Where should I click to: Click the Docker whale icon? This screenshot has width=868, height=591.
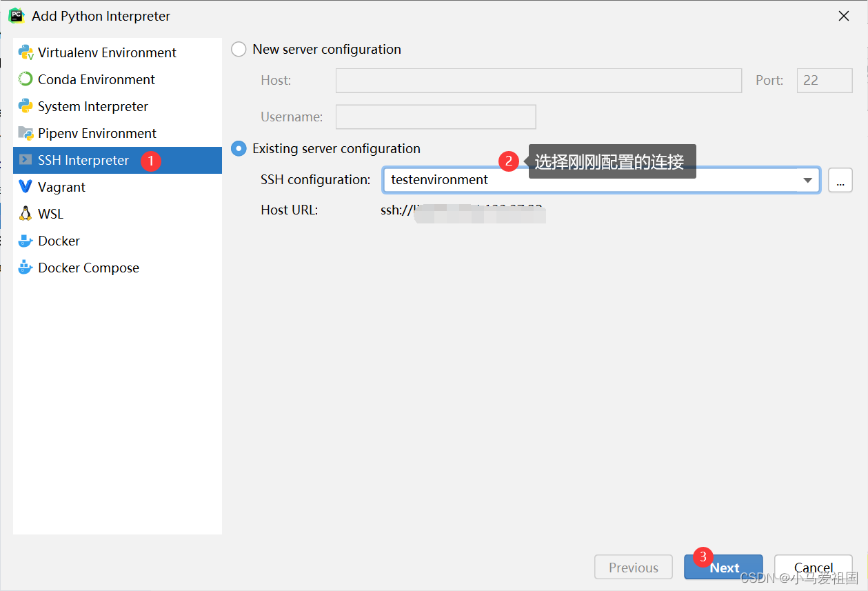tap(26, 241)
